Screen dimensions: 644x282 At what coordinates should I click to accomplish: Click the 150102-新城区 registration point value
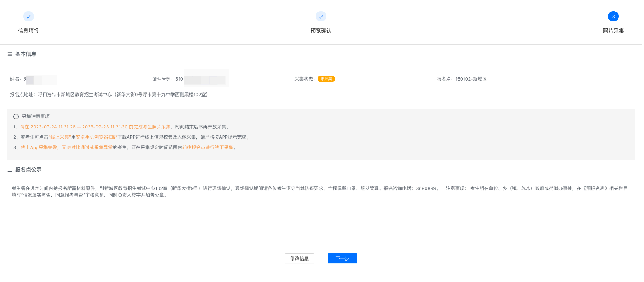(471, 79)
